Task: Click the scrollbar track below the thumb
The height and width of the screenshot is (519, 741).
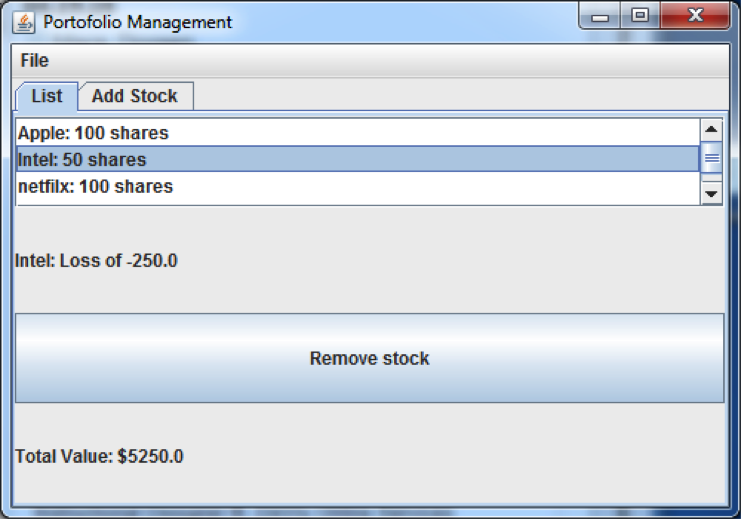Action: point(712,178)
